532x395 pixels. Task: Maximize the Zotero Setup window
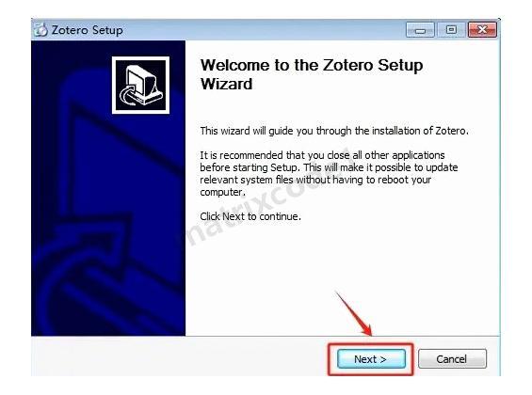[x=451, y=30]
